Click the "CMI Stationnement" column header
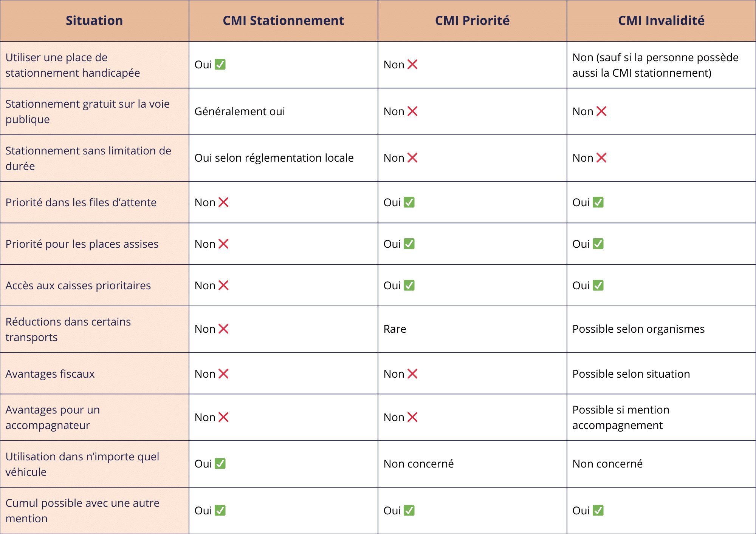 [x=283, y=20]
